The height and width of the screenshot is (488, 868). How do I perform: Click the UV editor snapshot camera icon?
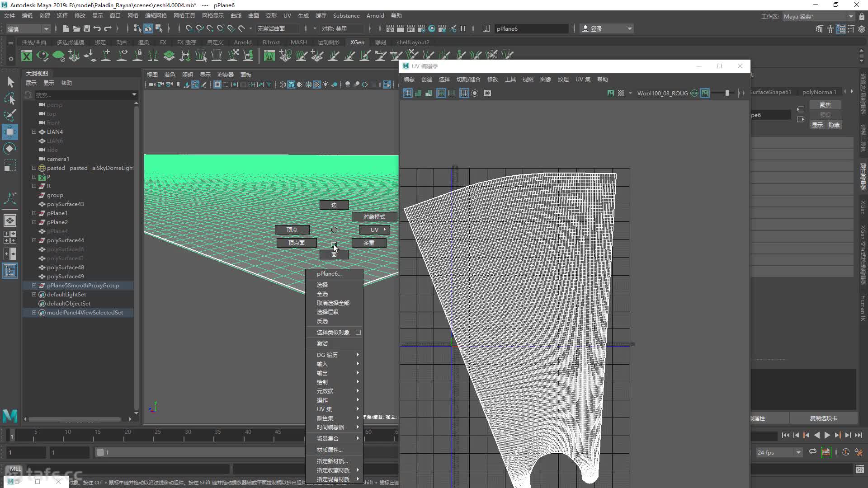pos(487,93)
